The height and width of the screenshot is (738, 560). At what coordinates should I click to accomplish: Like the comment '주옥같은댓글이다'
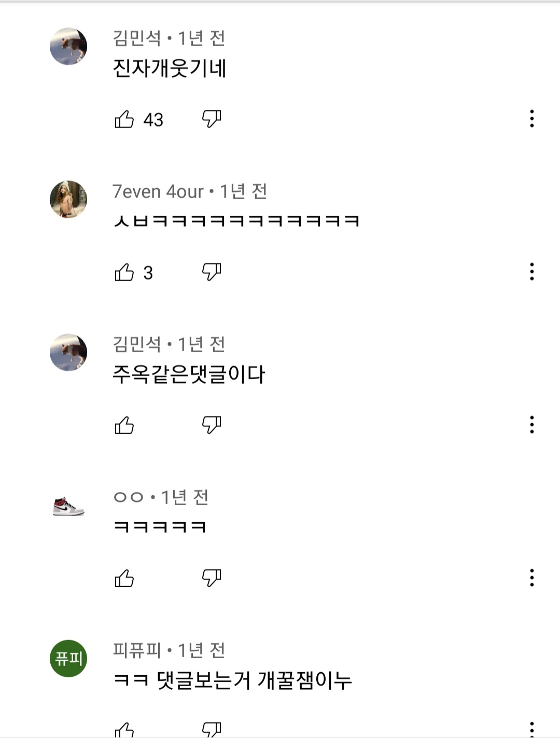coord(124,425)
